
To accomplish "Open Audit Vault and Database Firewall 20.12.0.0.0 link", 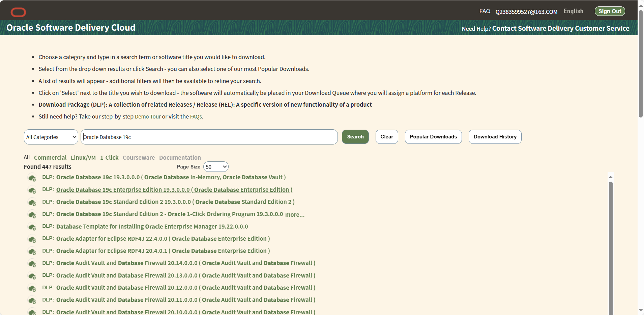I will pyautogui.click(x=186, y=288).
